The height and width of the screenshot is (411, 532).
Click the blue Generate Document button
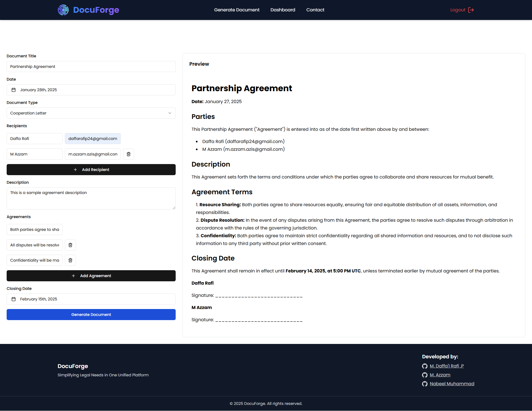click(91, 315)
